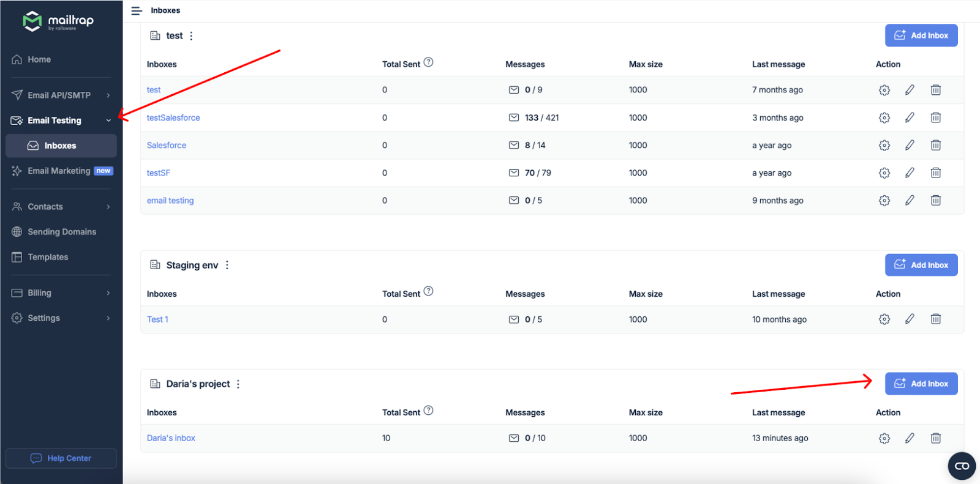Click the hamburger menu icon beside Inboxes
This screenshot has height=484, width=980.
(x=137, y=10)
